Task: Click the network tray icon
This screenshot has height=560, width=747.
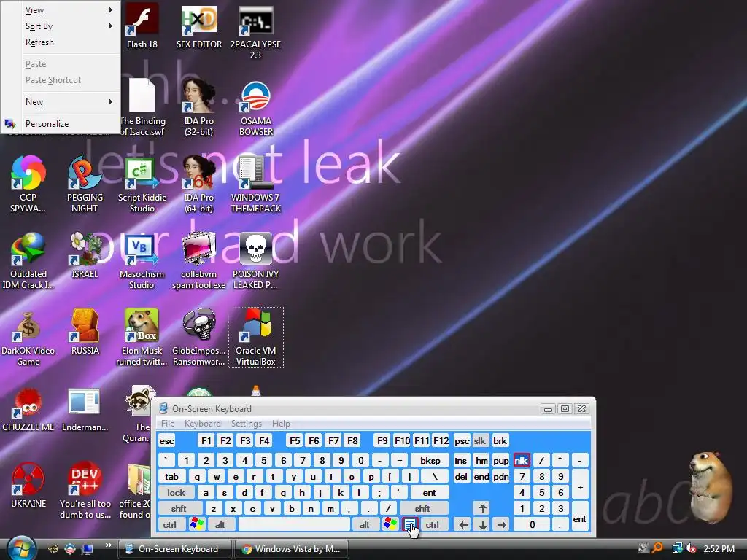Action: tap(677, 548)
